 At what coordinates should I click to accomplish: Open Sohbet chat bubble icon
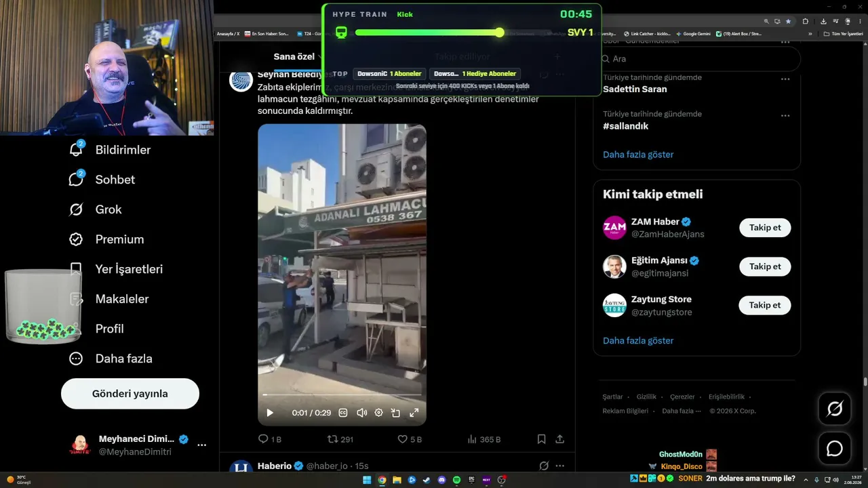pos(76,180)
